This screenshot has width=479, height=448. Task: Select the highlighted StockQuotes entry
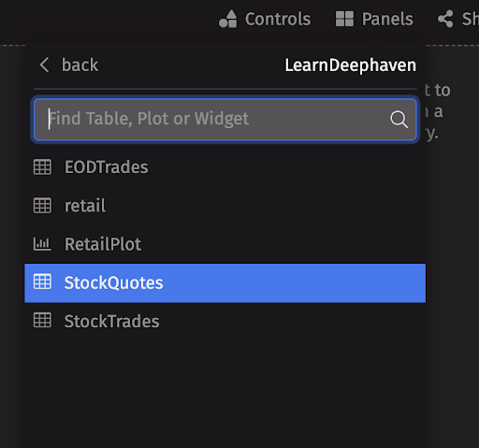tap(225, 283)
